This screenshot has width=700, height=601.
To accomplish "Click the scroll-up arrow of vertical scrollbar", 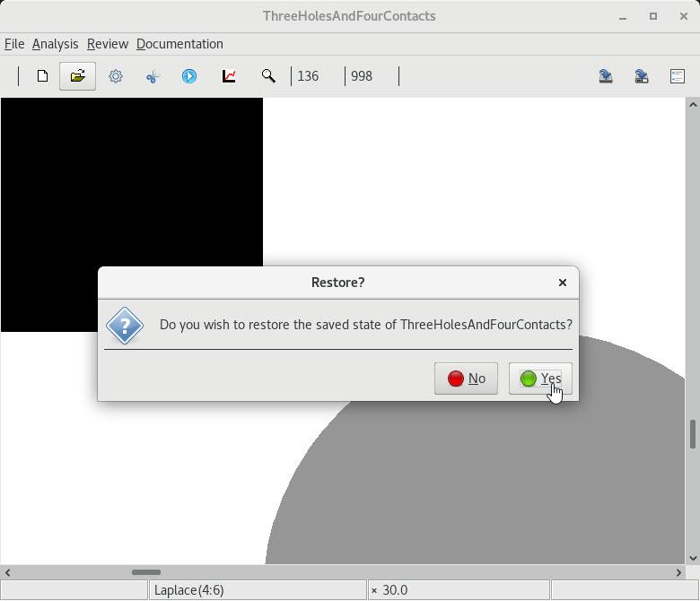I will coord(692,105).
